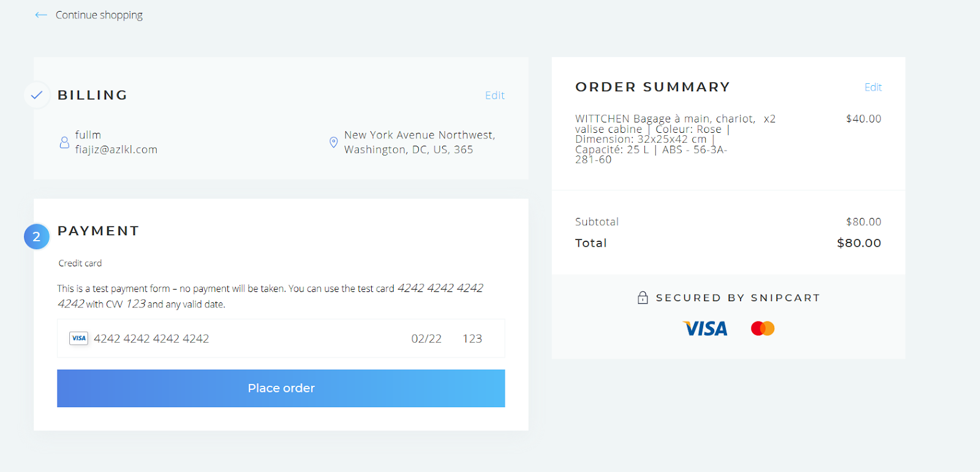Click the user profile icon near fullm
980x472 pixels.
[64, 143]
